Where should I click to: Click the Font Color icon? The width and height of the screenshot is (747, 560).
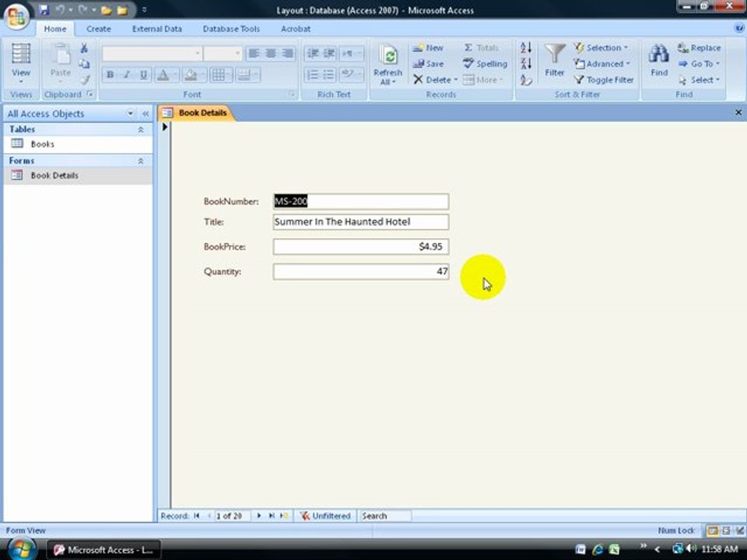pyautogui.click(x=163, y=75)
